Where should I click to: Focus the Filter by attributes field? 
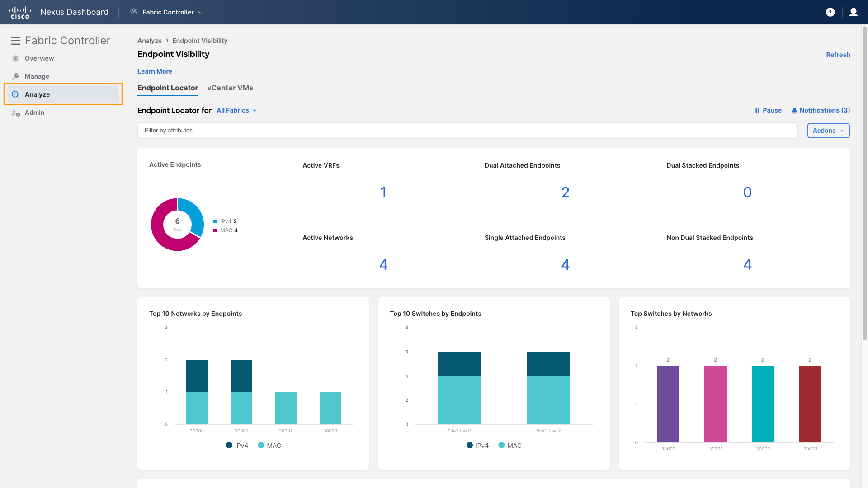click(x=467, y=131)
